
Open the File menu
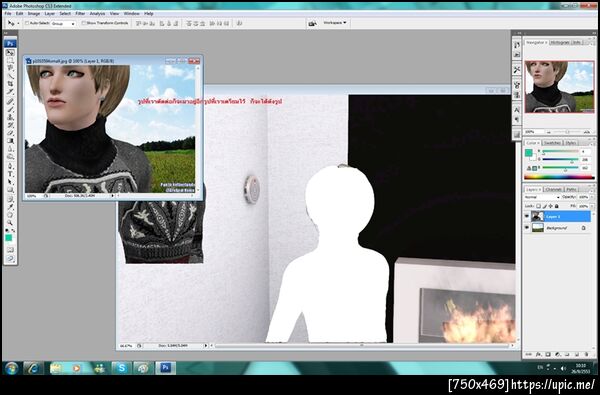8,13
